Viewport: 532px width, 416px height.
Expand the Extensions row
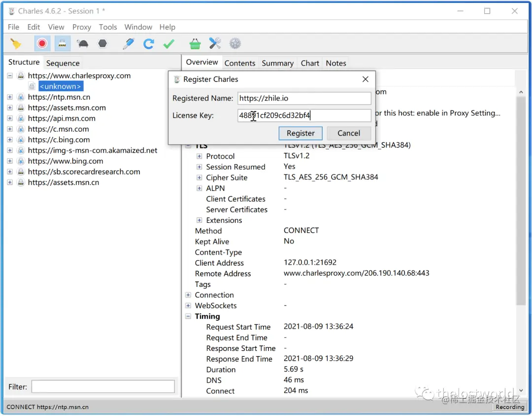point(199,220)
